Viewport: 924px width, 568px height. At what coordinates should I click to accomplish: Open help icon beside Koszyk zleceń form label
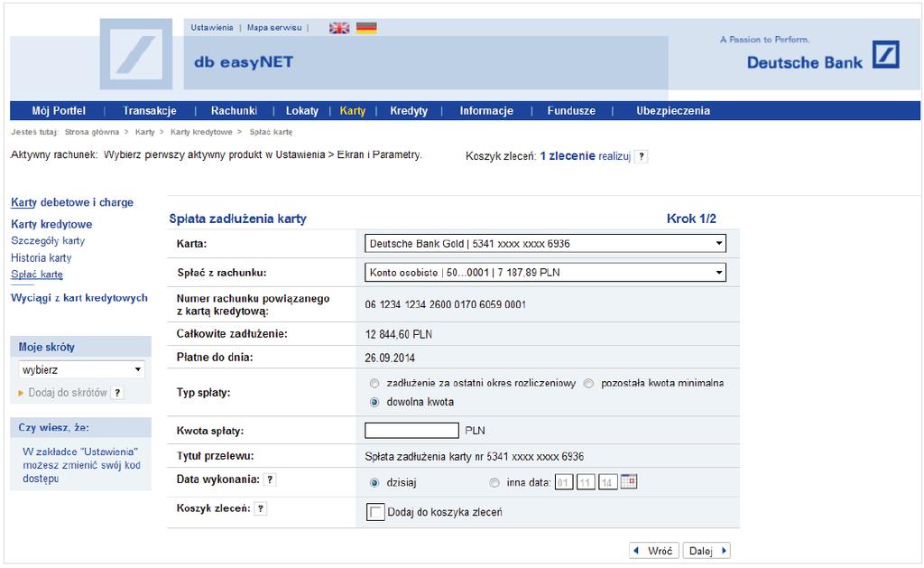pos(261,508)
